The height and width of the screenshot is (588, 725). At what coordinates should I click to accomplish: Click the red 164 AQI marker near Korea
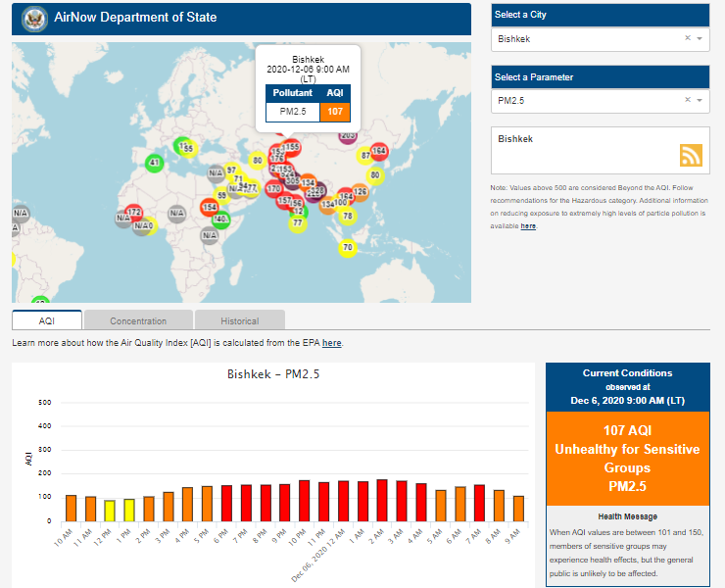[x=379, y=151]
